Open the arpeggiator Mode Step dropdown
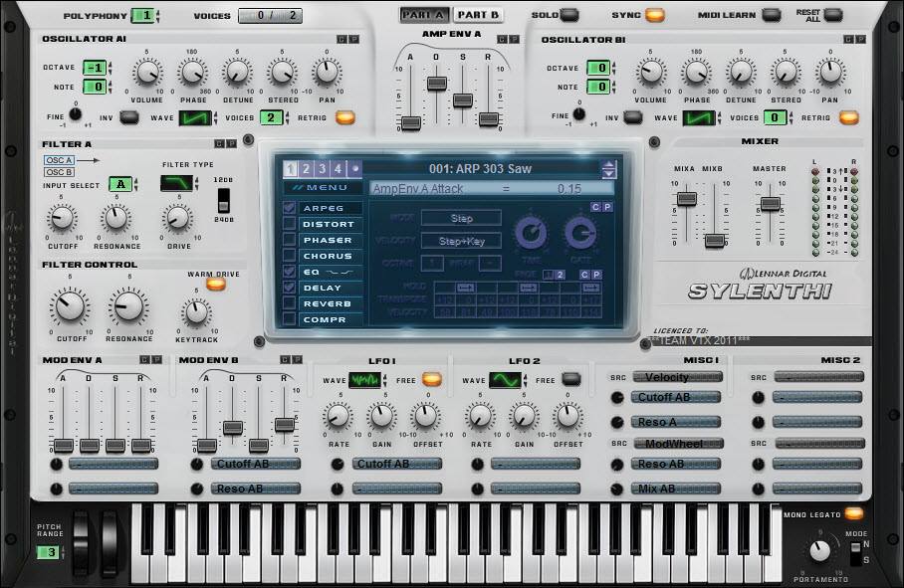Screen dimensions: 904x588 [461, 218]
